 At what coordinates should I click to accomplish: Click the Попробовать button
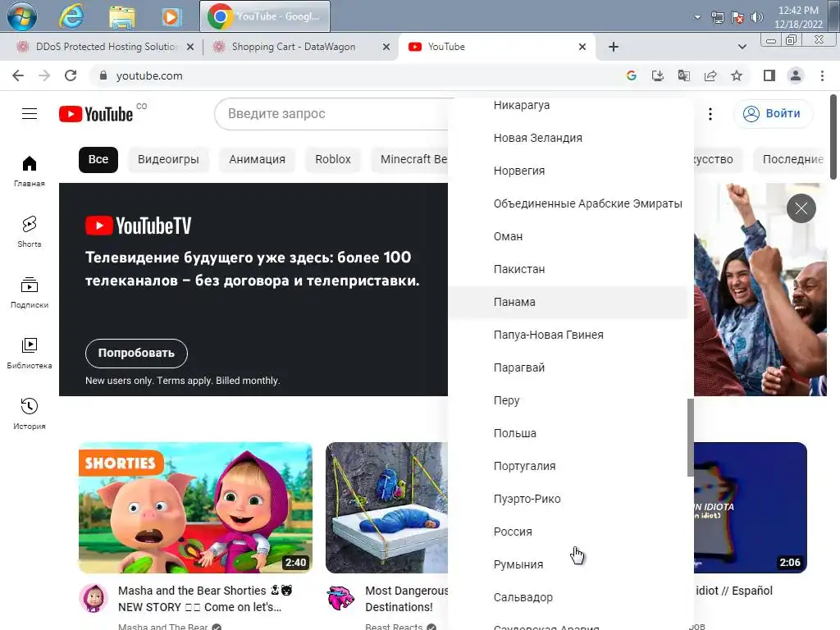137,353
